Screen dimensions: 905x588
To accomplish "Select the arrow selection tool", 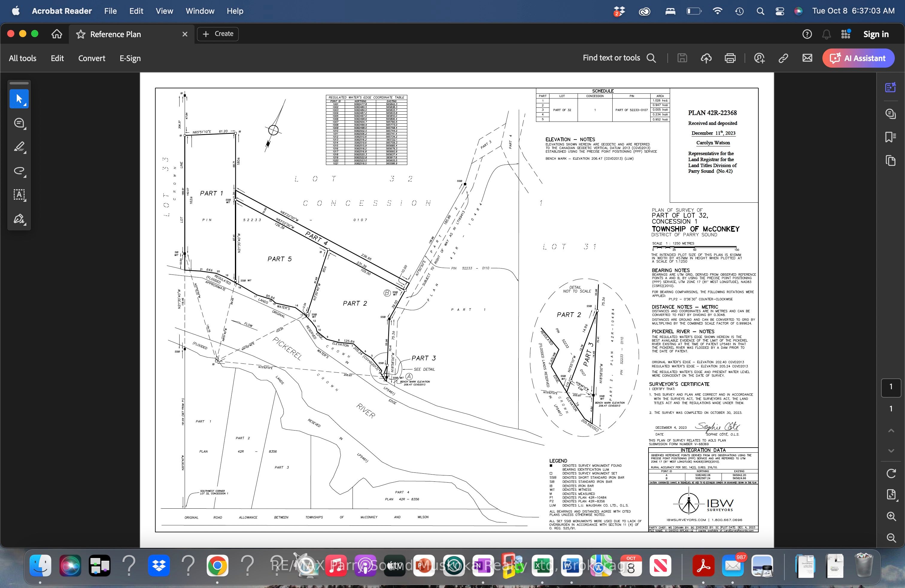I will coord(19,99).
